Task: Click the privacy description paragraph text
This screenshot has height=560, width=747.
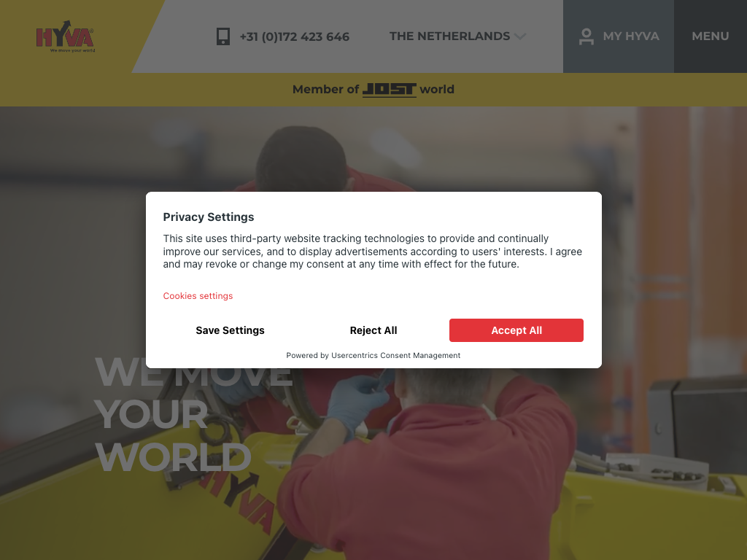Action: tap(373, 252)
